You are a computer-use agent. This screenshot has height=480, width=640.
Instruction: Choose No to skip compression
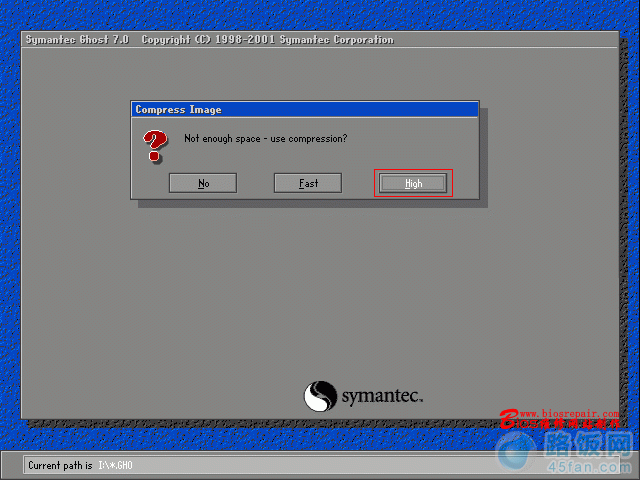(203, 183)
